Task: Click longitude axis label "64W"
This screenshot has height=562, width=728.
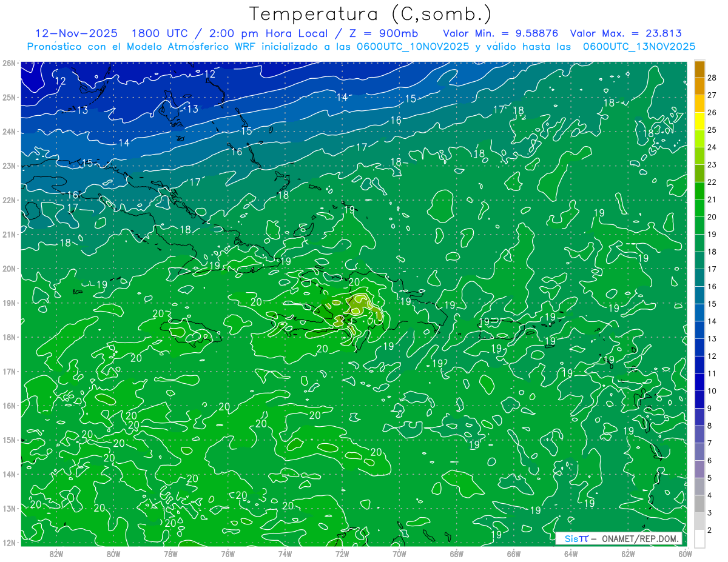Action: pyautogui.click(x=571, y=554)
